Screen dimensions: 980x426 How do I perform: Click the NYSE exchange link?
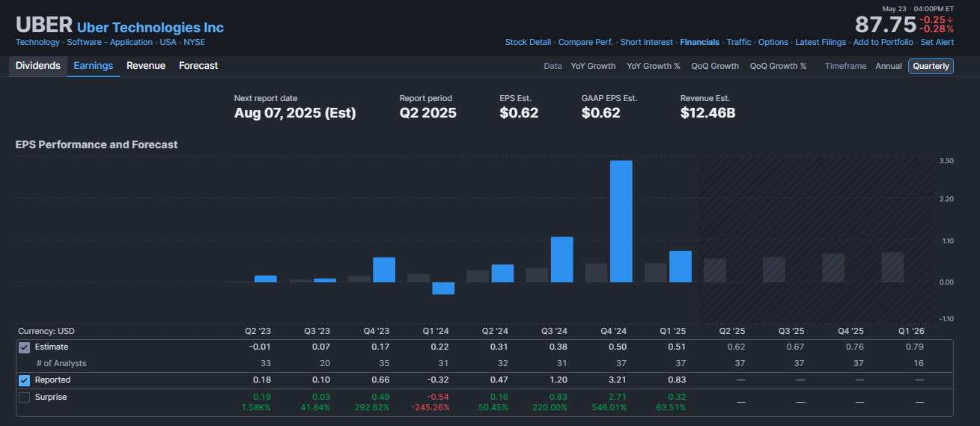195,42
